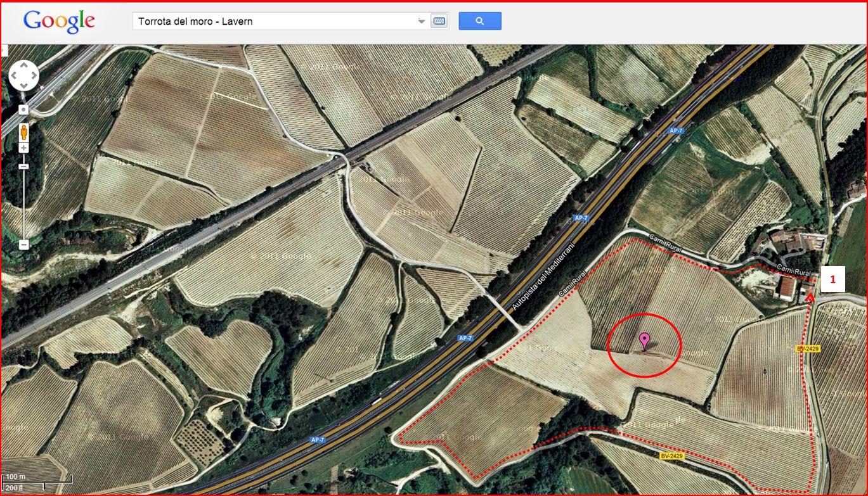Click the red arrowhead at route start
This screenshot has height=496, width=868.
[x=810, y=295]
